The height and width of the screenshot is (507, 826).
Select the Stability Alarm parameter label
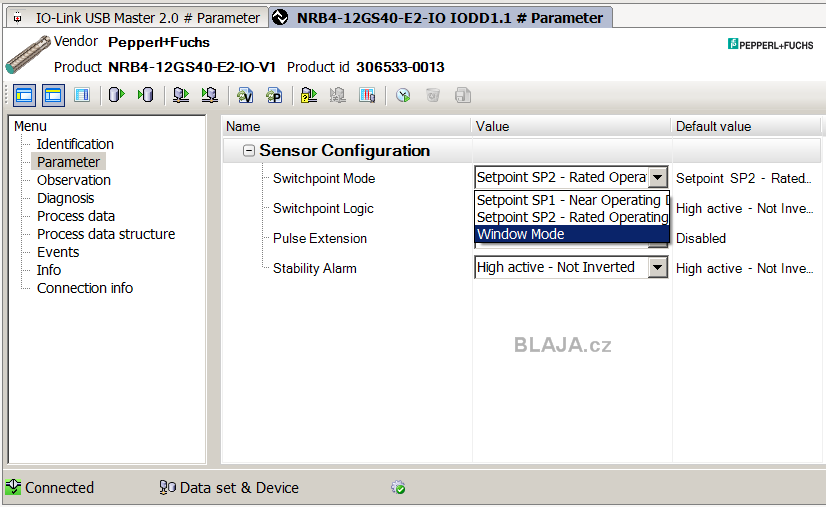(x=314, y=268)
